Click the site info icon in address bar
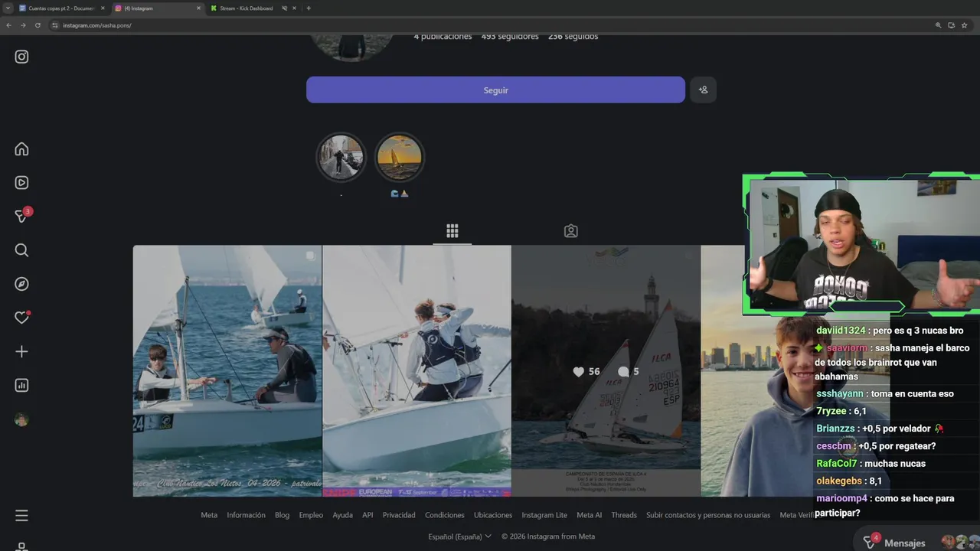Image resolution: width=980 pixels, height=551 pixels. 55,25
